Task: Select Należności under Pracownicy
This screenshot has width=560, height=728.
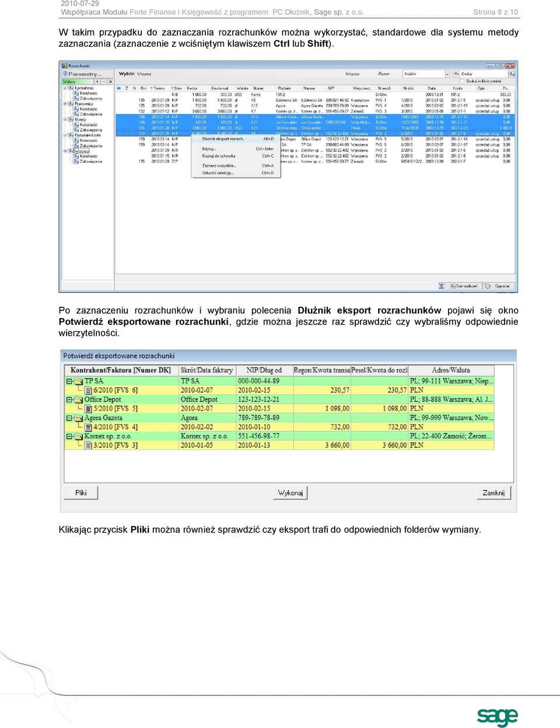Action: click(89, 109)
